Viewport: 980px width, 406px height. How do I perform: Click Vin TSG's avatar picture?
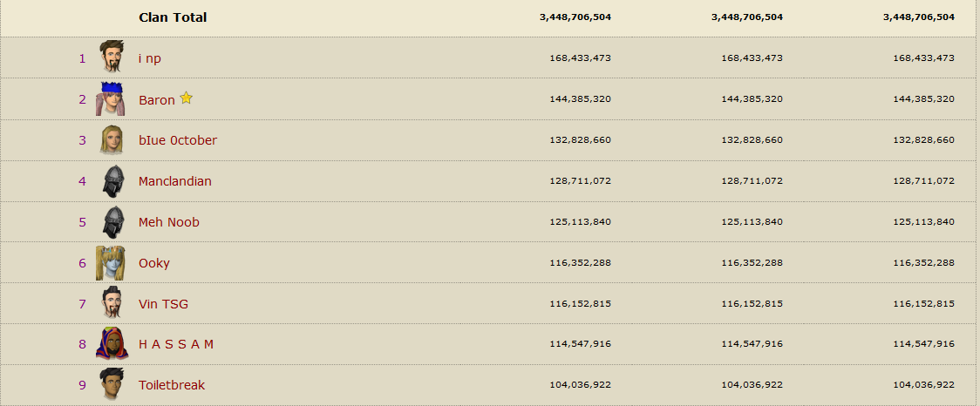(111, 304)
